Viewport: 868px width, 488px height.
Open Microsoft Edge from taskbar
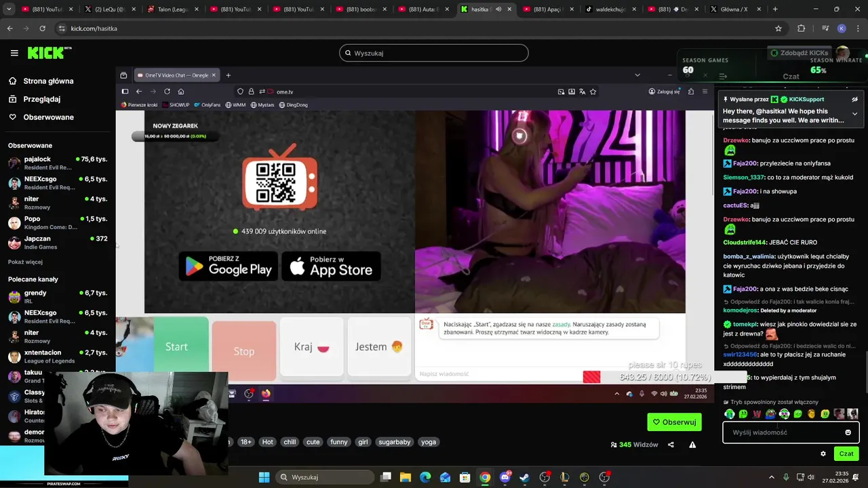425,477
